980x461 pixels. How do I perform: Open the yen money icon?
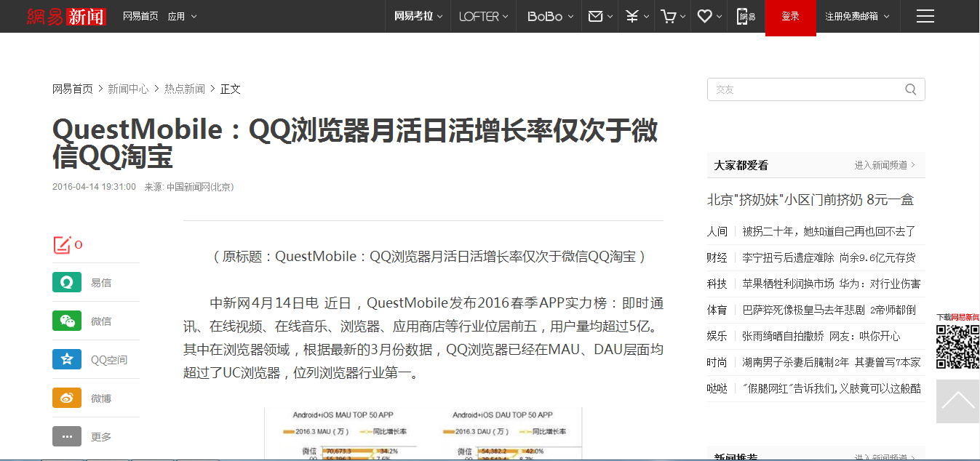click(x=632, y=16)
